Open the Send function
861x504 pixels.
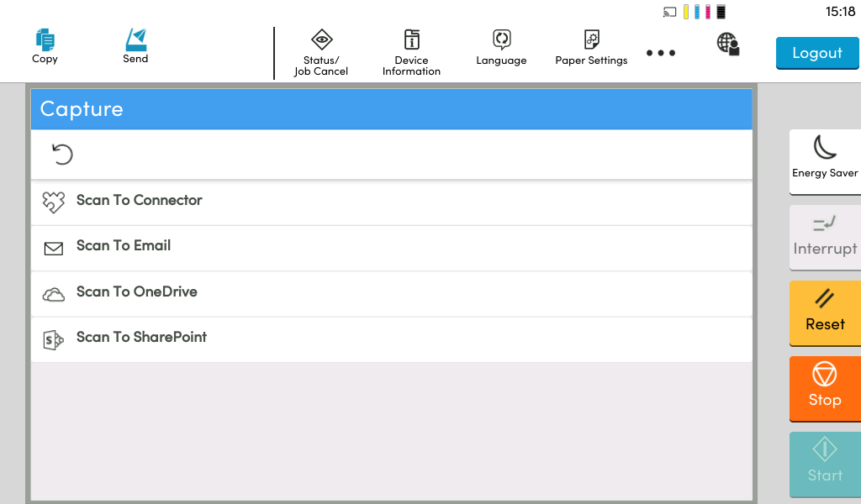(x=135, y=46)
